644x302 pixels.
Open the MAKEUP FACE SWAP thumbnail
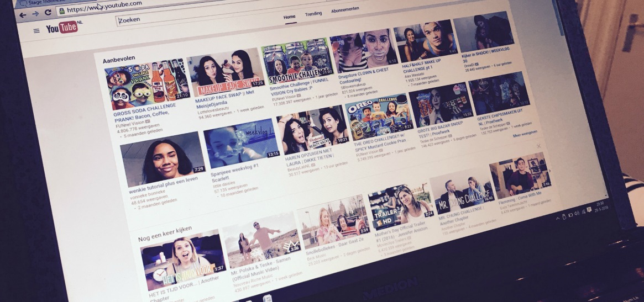[226, 72]
